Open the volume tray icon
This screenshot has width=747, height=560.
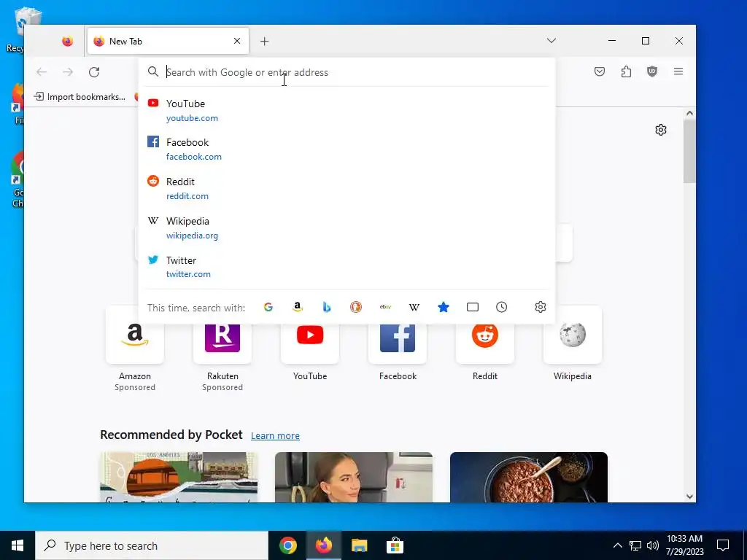click(653, 545)
